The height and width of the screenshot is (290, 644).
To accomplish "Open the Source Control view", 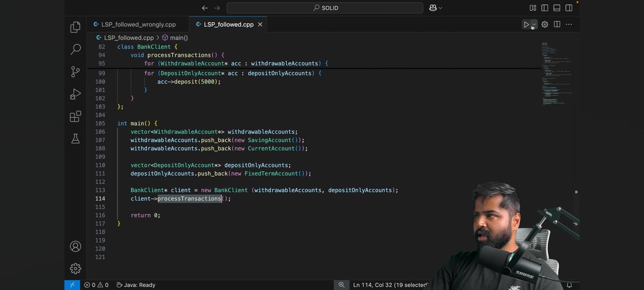I will coord(76,72).
